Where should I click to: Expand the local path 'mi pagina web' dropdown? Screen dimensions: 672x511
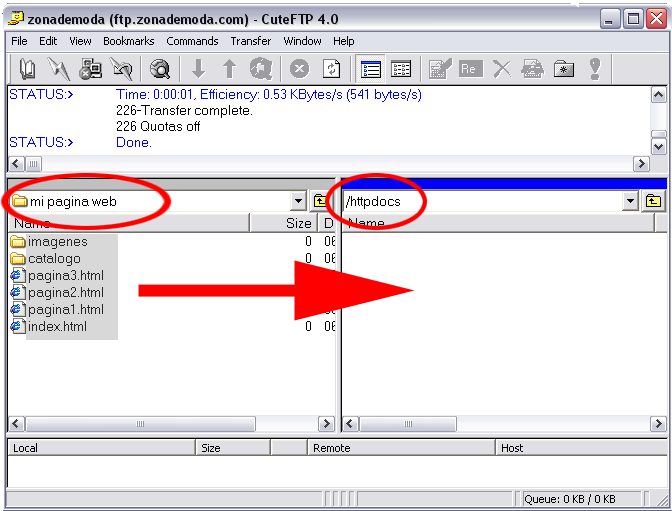coord(298,201)
